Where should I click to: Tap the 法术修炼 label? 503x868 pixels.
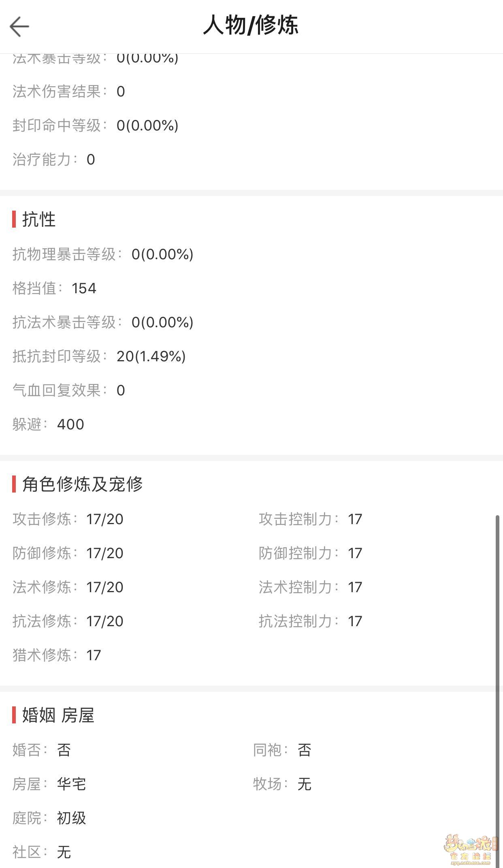[42, 587]
